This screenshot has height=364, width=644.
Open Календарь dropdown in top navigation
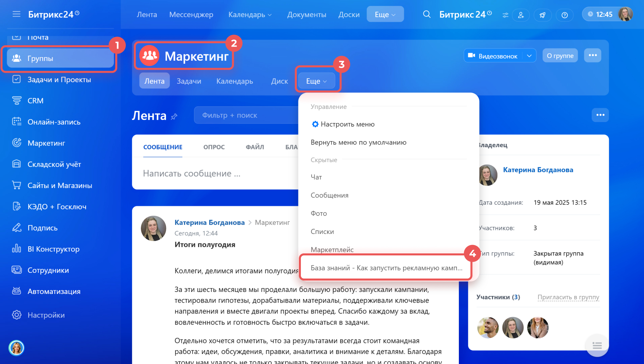250,14
